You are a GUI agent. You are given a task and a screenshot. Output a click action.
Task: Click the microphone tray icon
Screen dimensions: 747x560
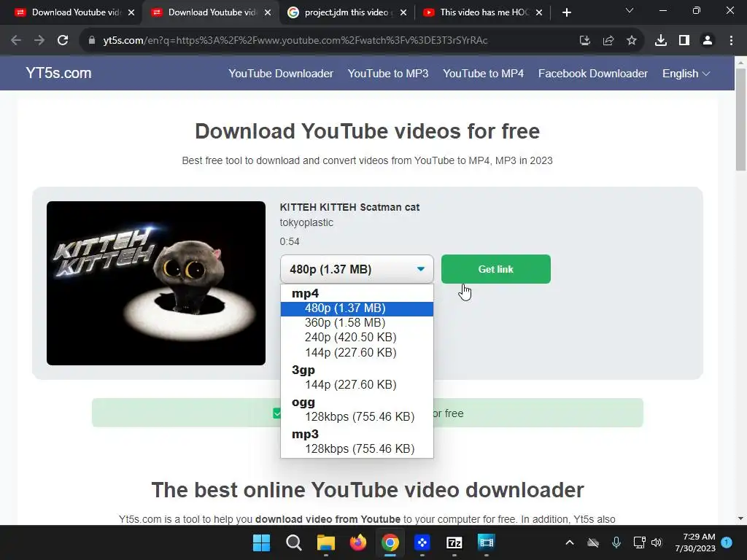[x=616, y=542]
